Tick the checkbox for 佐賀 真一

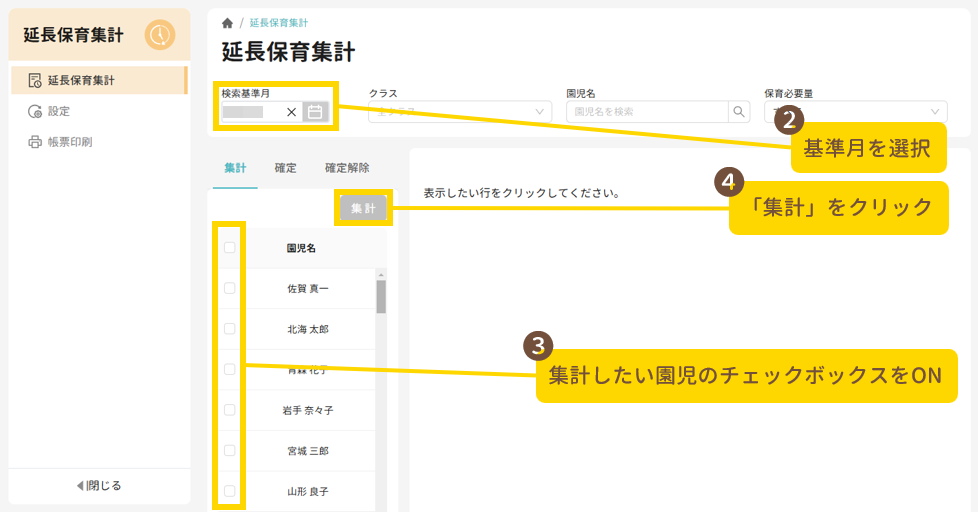tap(230, 288)
